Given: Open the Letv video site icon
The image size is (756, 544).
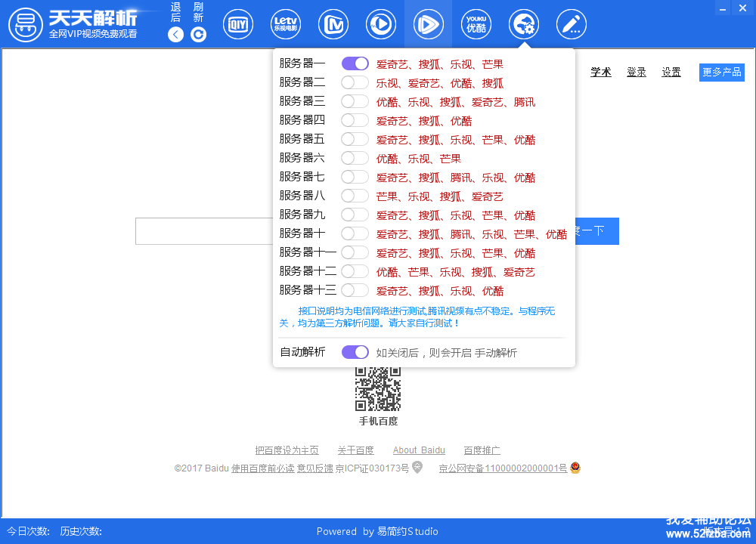Looking at the screenshot, I should [286, 24].
